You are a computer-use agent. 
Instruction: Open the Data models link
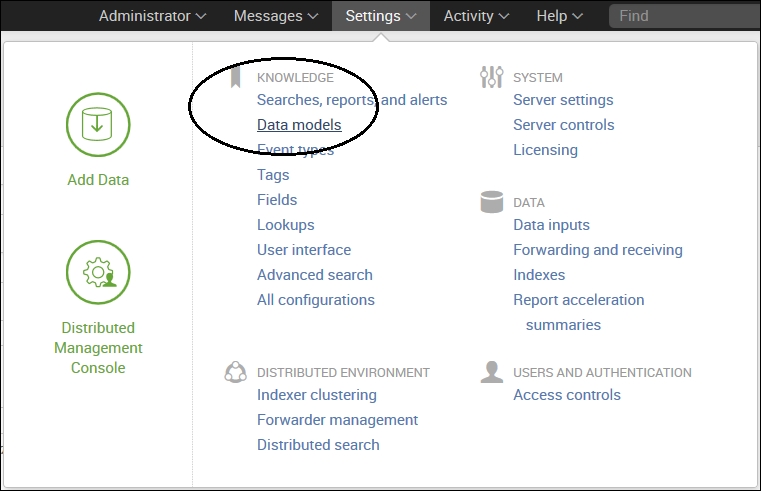(299, 125)
